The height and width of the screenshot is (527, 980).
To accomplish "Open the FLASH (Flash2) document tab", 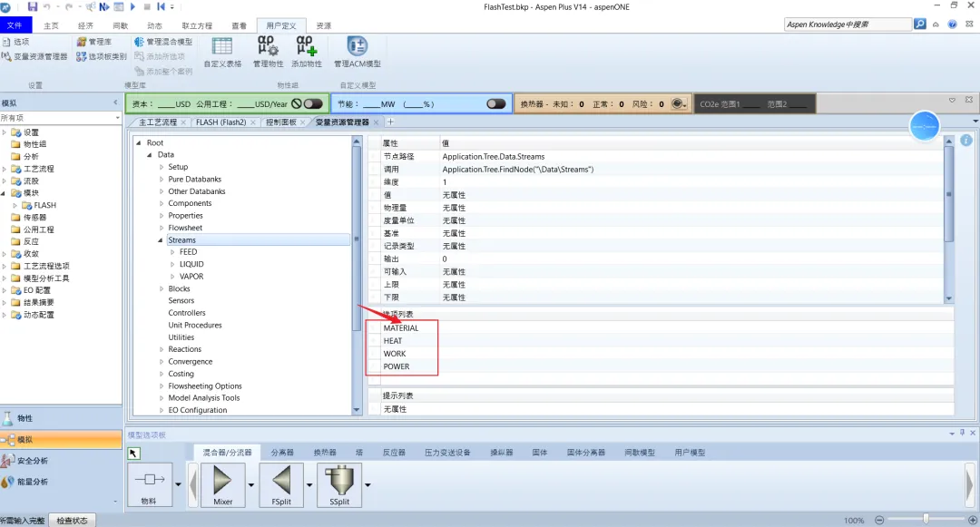I will [x=221, y=122].
